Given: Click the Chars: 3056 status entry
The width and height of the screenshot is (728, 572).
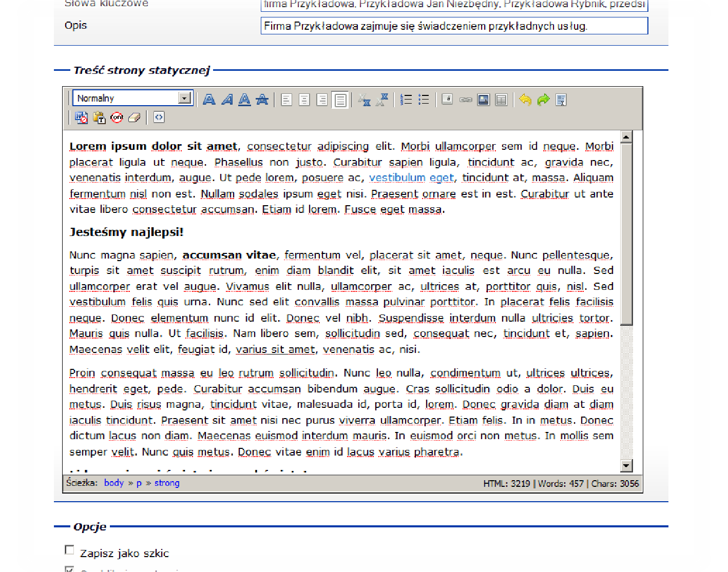Looking at the screenshot, I should tap(615, 483).
